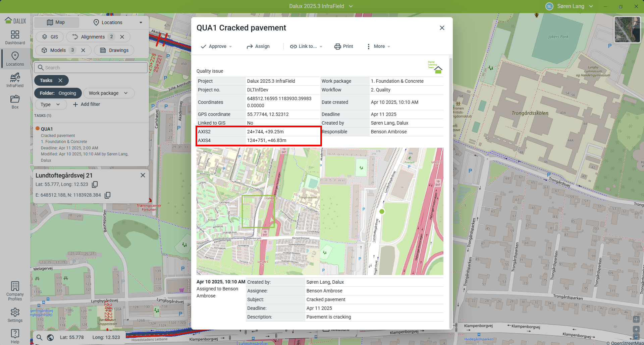Switch to the Locations tab

coord(112,22)
